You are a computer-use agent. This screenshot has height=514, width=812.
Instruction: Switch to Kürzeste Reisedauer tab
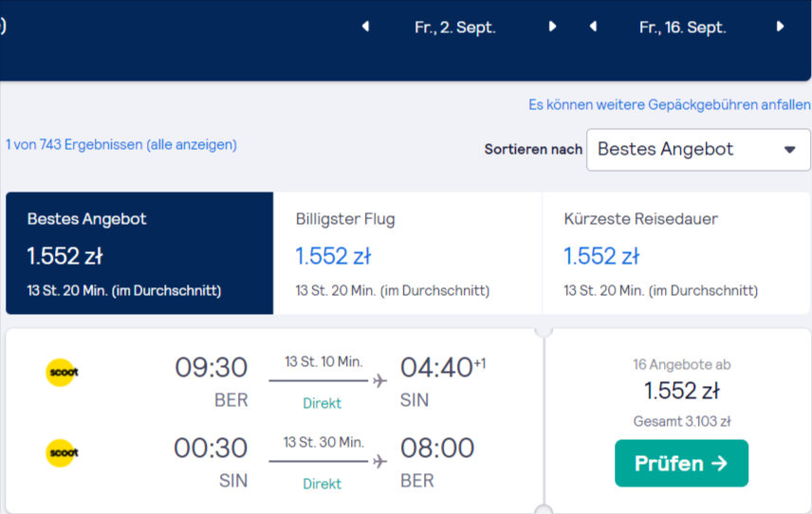[x=676, y=253]
